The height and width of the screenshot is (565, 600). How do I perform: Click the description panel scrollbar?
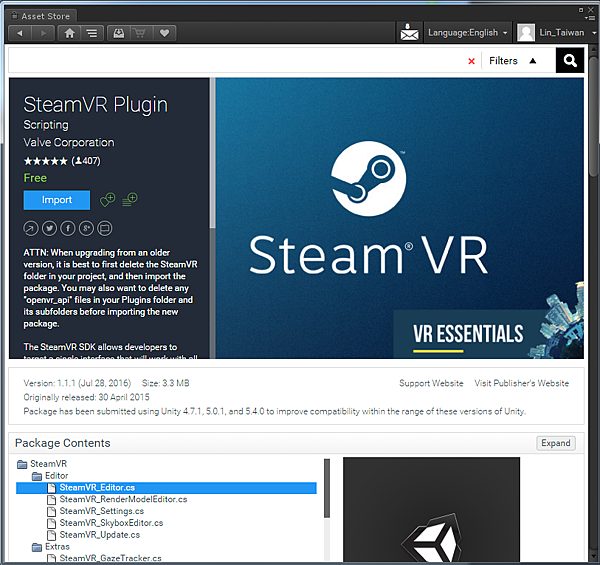pyautogui.click(x=212, y=153)
